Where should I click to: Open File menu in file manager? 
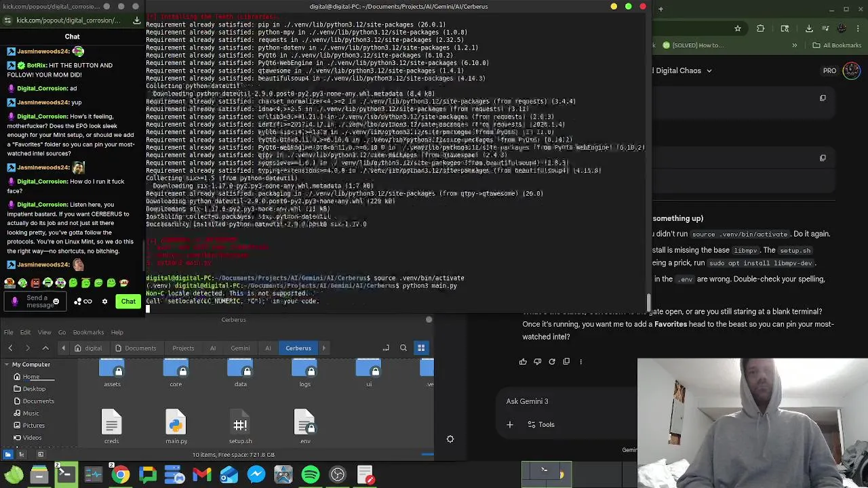tap(9, 332)
